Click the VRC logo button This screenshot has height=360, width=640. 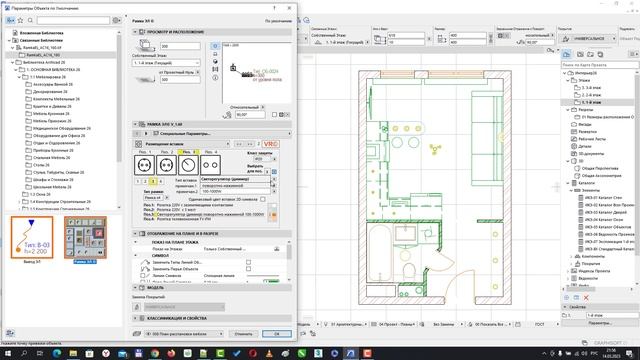pos(271,144)
